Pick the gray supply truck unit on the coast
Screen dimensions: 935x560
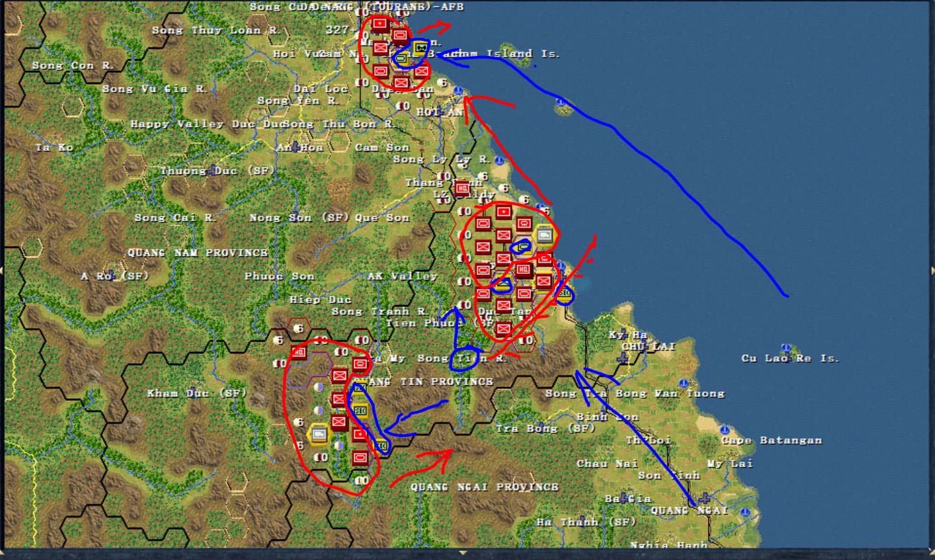click(x=544, y=235)
